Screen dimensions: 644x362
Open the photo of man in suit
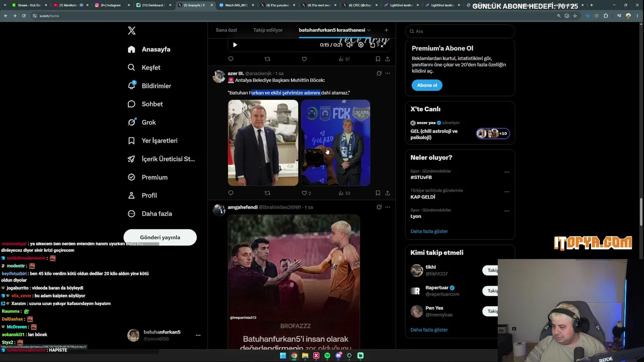click(263, 143)
